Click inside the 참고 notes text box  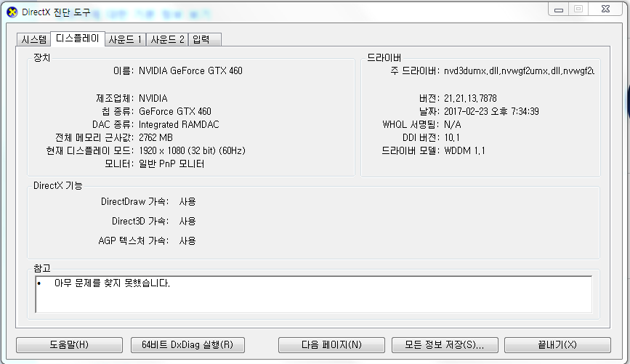pyautogui.click(x=313, y=294)
